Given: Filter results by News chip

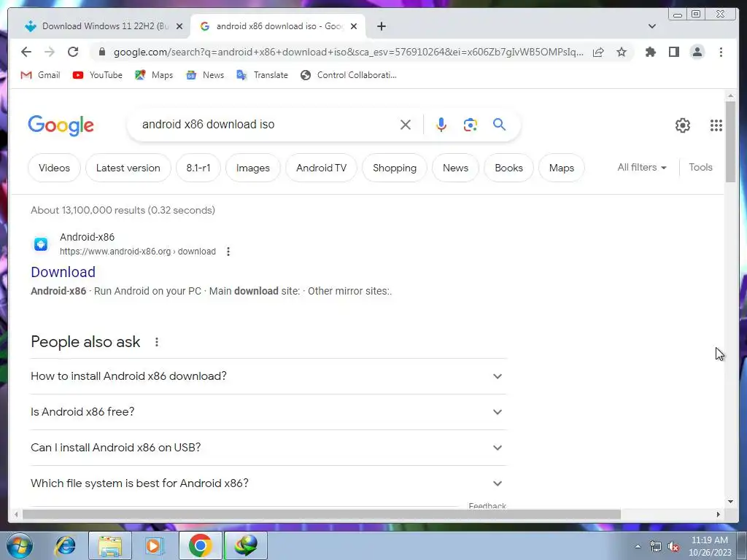Looking at the screenshot, I should pos(455,168).
